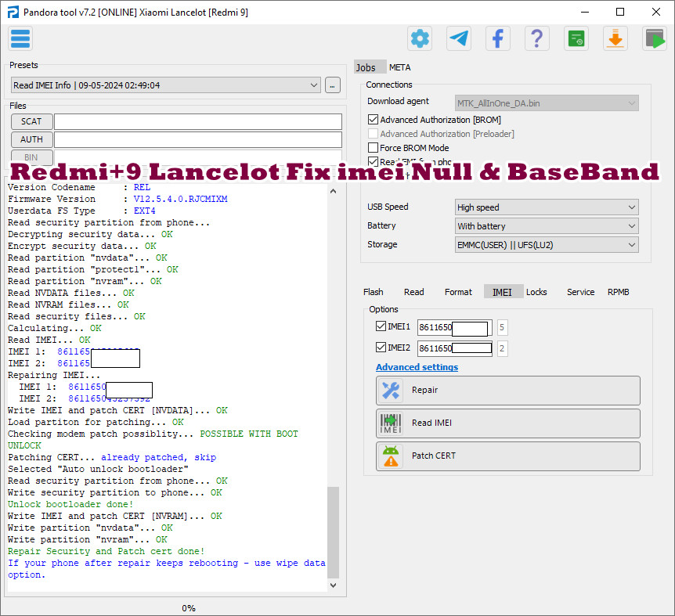Open the Advanced settings link

[x=417, y=367]
